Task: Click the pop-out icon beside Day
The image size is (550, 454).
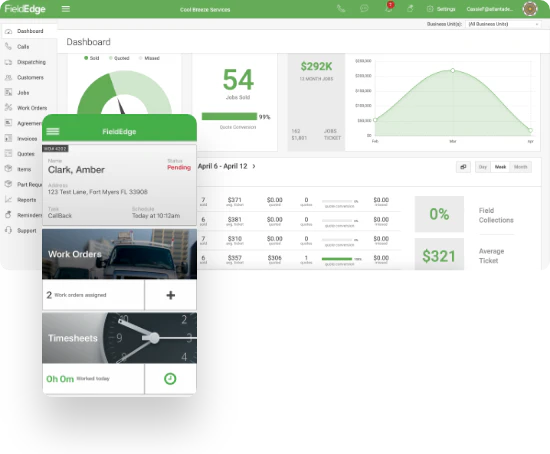Action: click(x=463, y=167)
